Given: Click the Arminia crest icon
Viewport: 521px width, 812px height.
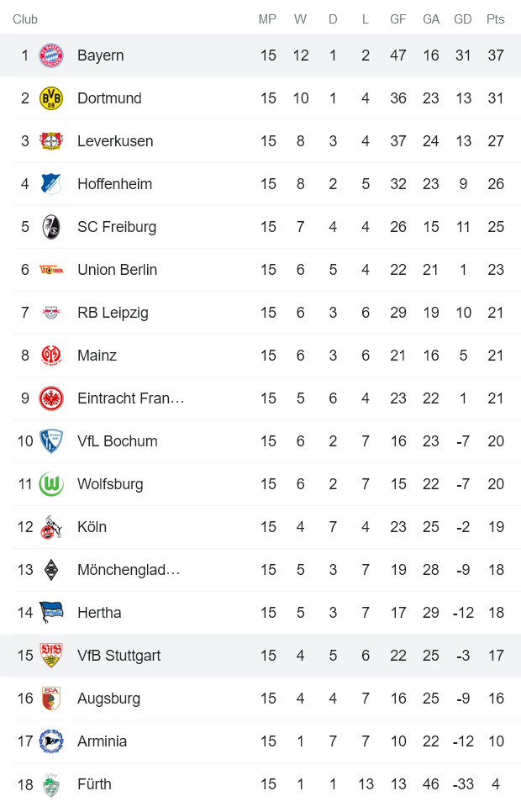Looking at the screenshot, I should [x=50, y=741].
